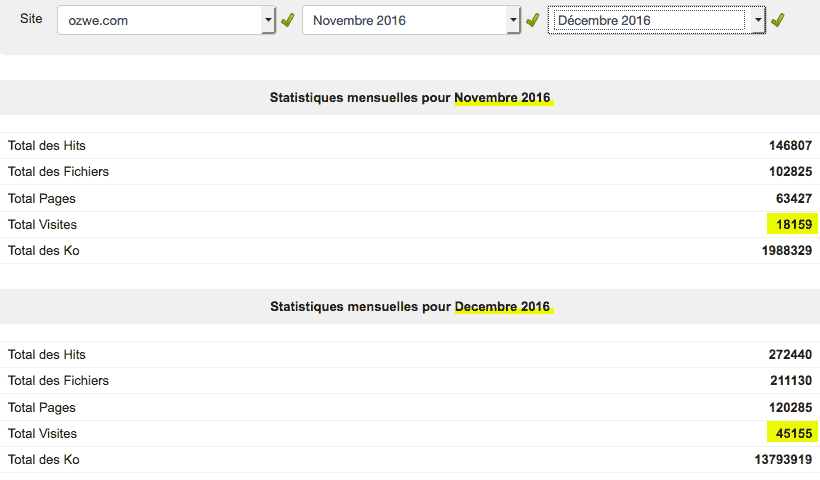Screen dimensions: 820x480
Task: Expand the Novembre 2016 month dropdown arrow
Action: pos(513,20)
